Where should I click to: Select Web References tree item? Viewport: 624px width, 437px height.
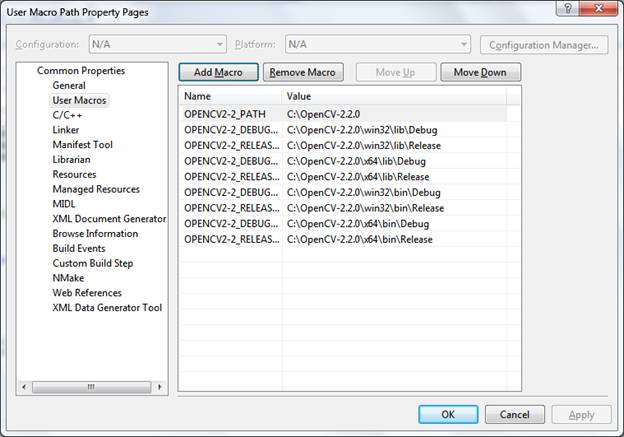click(87, 293)
